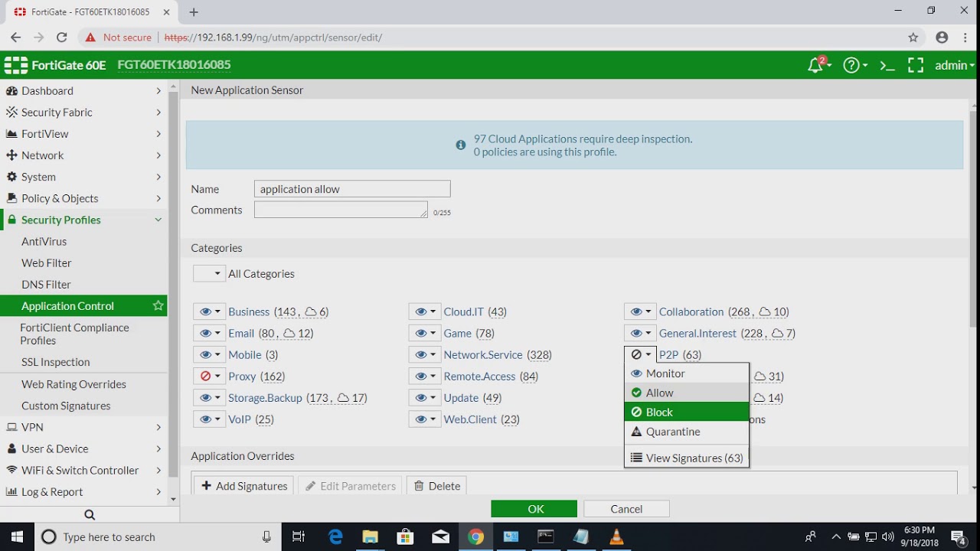Click the Cancel button

(x=626, y=509)
